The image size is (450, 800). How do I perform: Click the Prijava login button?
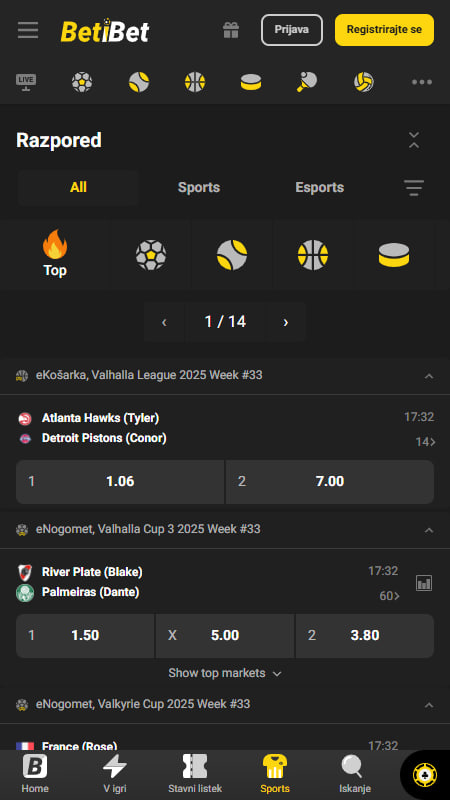[292, 30]
